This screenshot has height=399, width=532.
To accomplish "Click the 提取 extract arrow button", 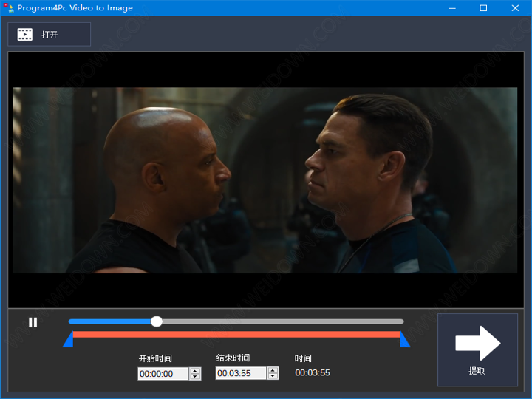I will pos(477,349).
